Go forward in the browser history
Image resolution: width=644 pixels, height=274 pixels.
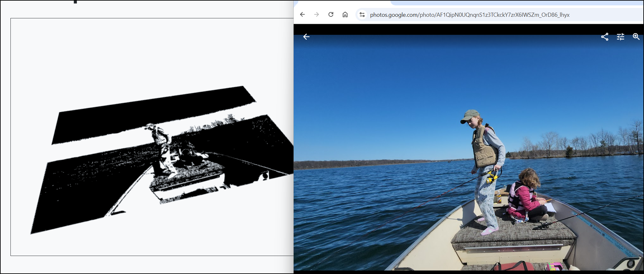[x=316, y=15]
